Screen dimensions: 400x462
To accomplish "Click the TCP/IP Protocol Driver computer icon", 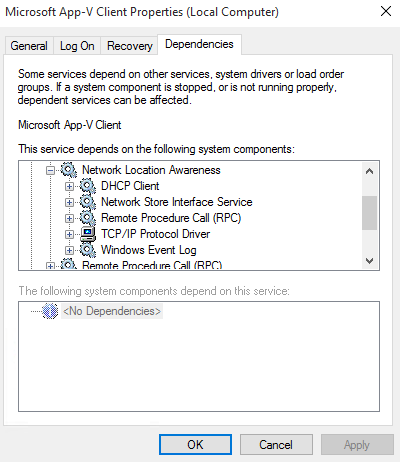I will pos(88,234).
